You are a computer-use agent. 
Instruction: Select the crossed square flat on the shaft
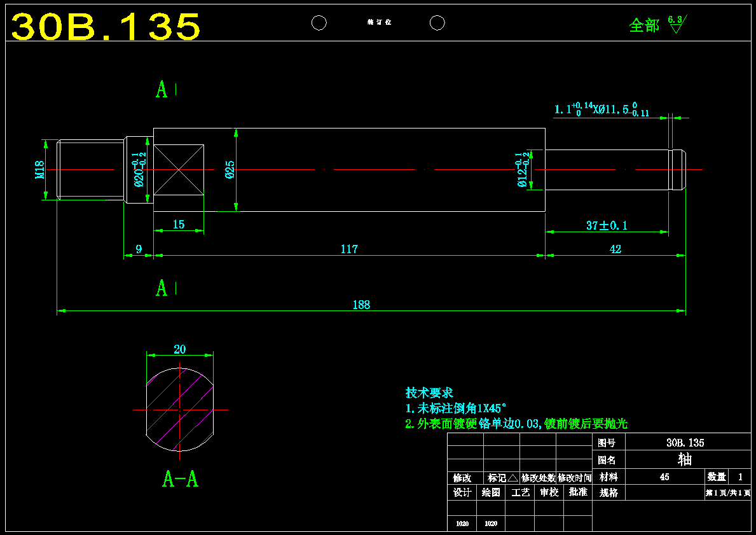(x=179, y=170)
